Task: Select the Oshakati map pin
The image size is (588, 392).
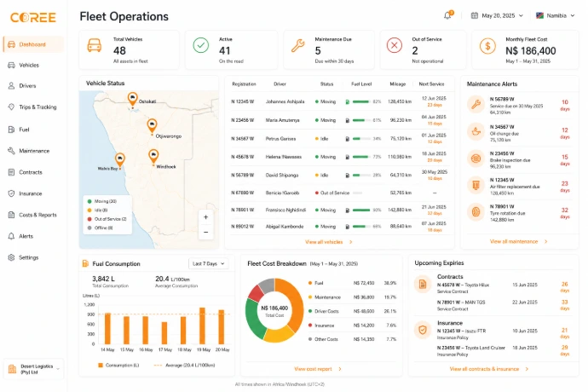Action: 132,100
